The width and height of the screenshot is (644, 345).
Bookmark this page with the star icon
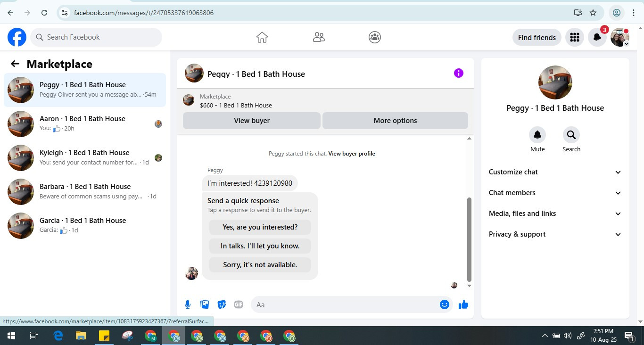(x=593, y=13)
